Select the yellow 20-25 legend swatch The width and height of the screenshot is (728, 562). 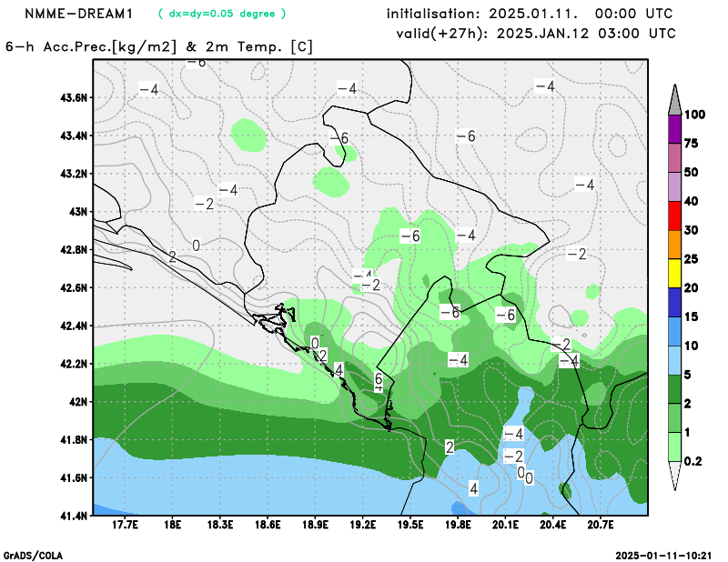coord(674,274)
